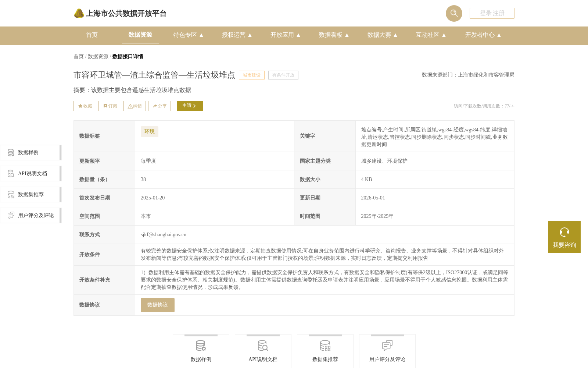Click 分享 share button
588x368 pixels.
[159, 106]
